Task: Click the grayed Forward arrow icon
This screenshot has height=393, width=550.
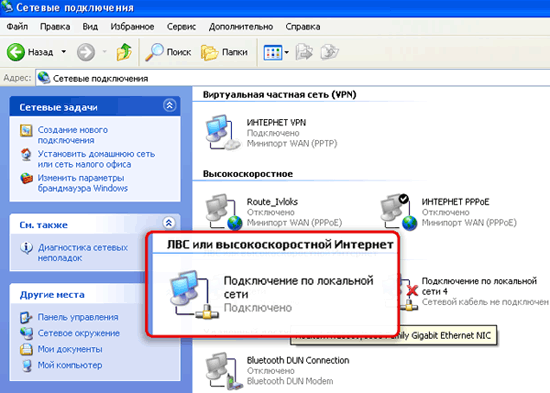Action: click(86, 52)
